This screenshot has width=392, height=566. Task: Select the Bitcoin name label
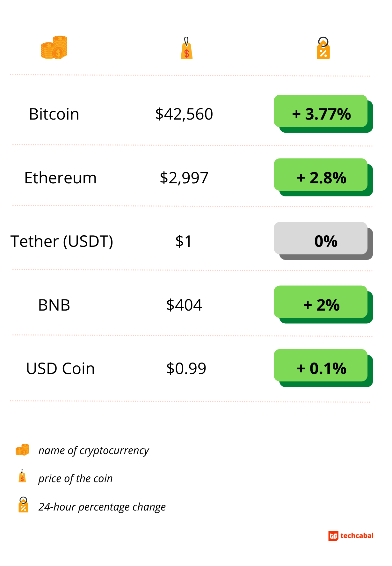pos(54,114)
